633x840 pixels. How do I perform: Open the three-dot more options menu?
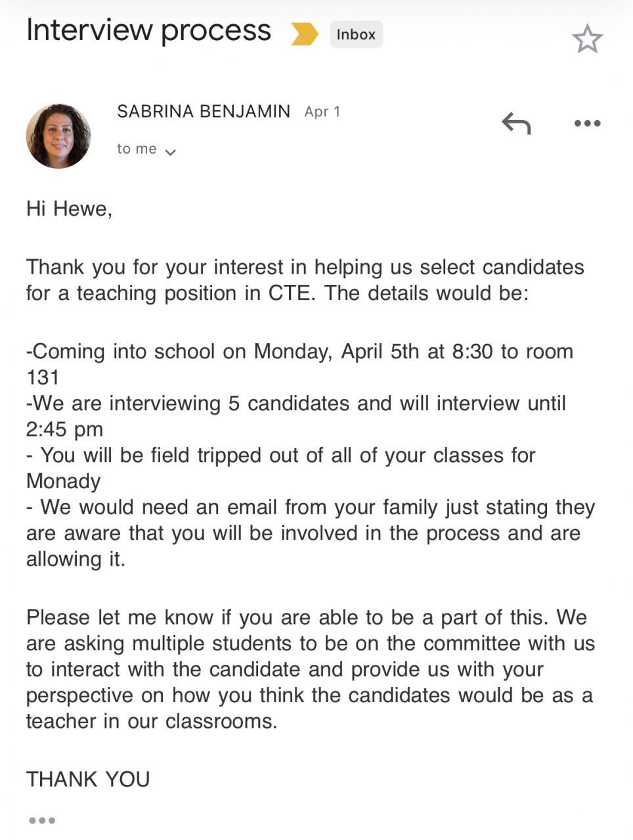tap(587, 123)
